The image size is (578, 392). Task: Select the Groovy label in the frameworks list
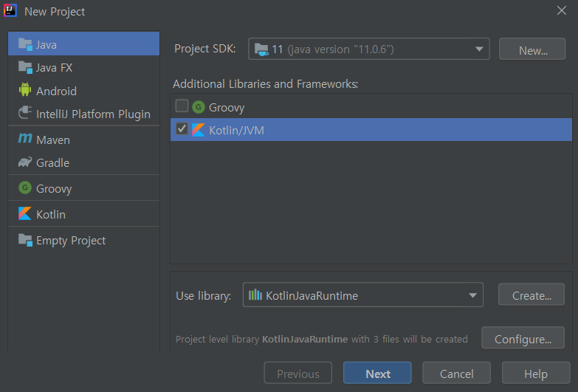[x=227, y=108]
